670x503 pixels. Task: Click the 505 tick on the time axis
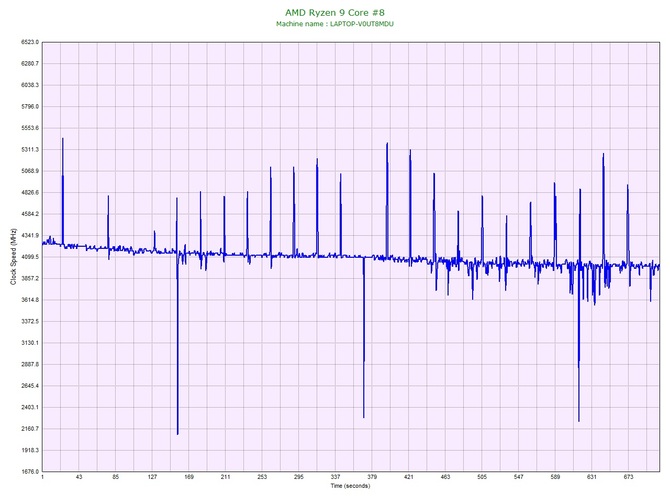click(482, 478)
